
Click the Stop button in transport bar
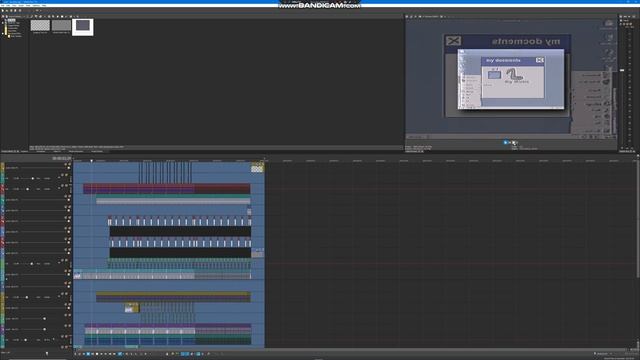tap(97, 354)
